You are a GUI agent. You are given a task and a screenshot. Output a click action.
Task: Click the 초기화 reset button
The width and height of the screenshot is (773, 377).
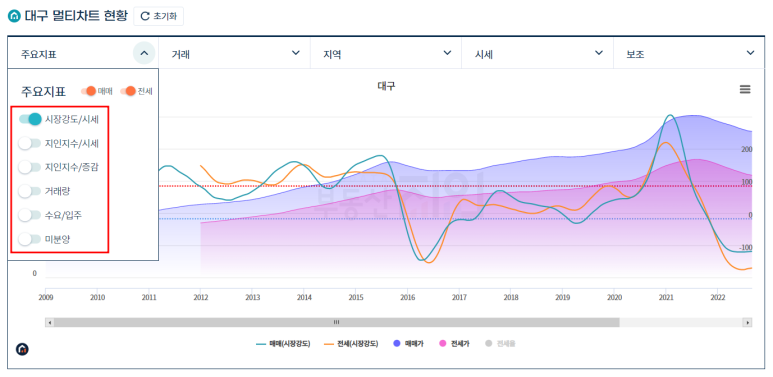pos(159,16)
